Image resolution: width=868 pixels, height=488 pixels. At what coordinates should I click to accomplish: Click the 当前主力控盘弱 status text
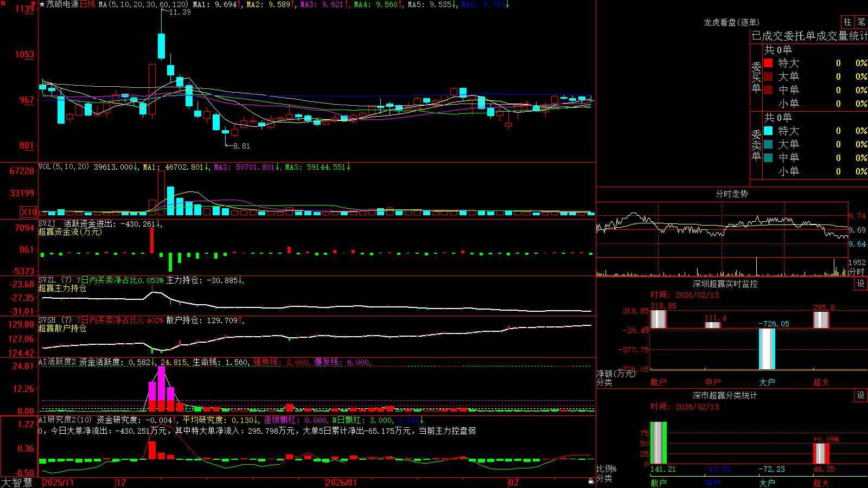(x=448, y=431)
